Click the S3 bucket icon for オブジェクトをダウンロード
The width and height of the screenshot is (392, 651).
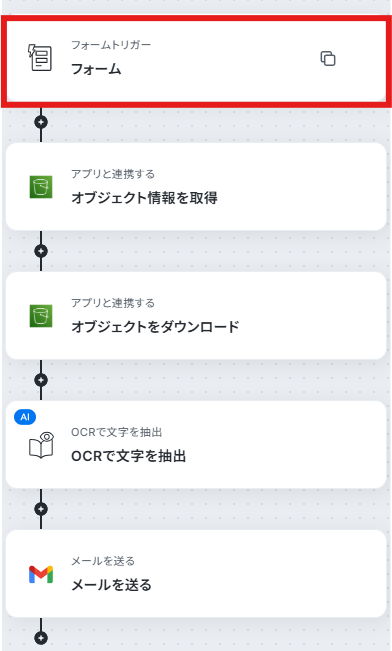41,316
